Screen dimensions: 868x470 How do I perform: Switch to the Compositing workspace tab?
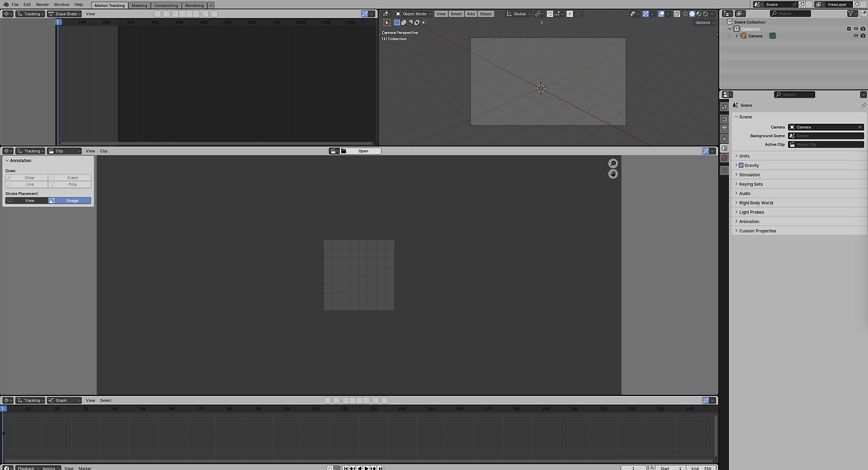166,5
